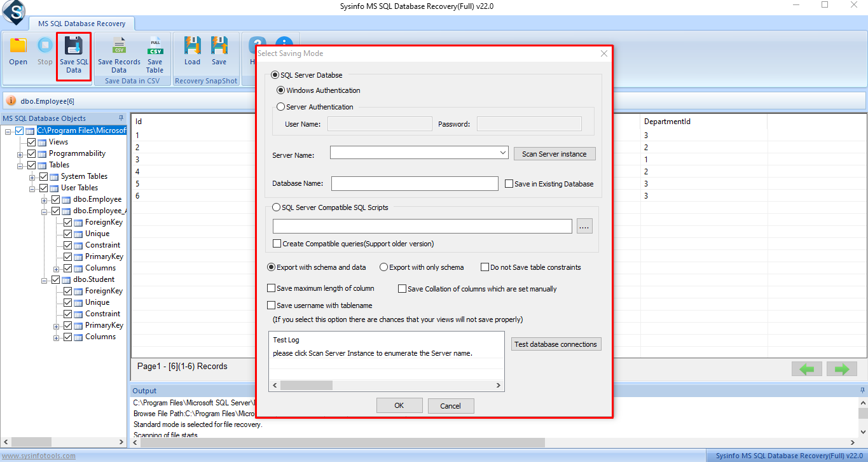The height and width of the screenshot is (462, 868).
Task: Click the Open folder icon in ribbon
Action: pyautogui.click(x=18, y=46)
